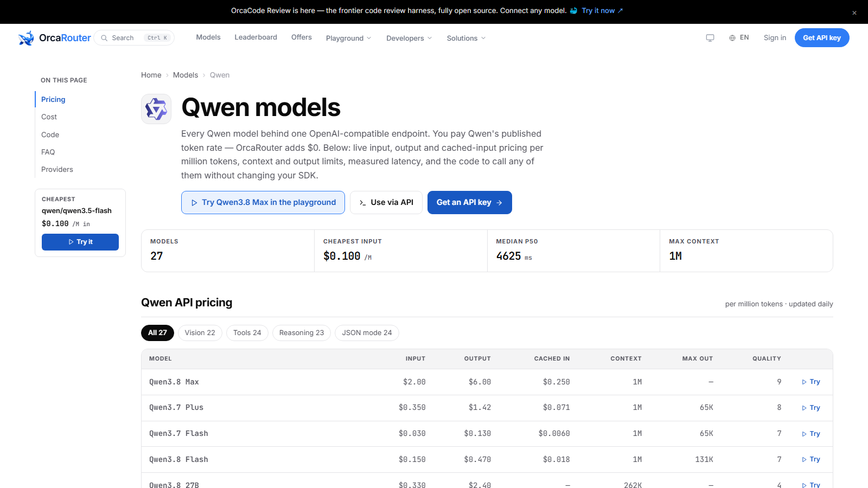Expand the Developers menu
The image size is (868, 488).
409,38
